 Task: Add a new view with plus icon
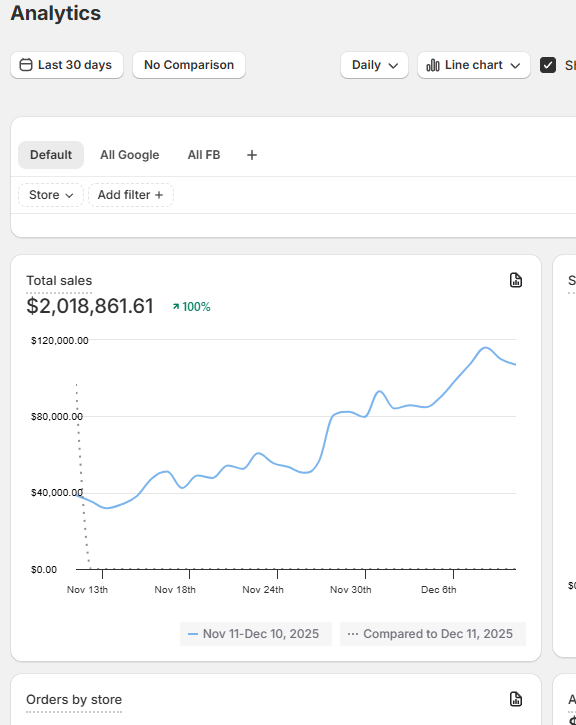point(252,155)
